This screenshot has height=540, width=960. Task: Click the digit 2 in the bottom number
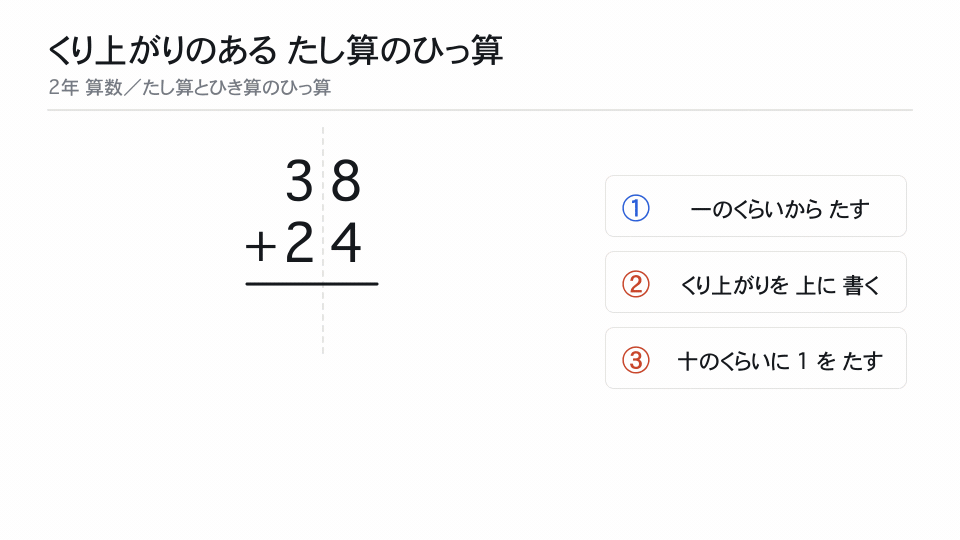(x=299, y=243)
